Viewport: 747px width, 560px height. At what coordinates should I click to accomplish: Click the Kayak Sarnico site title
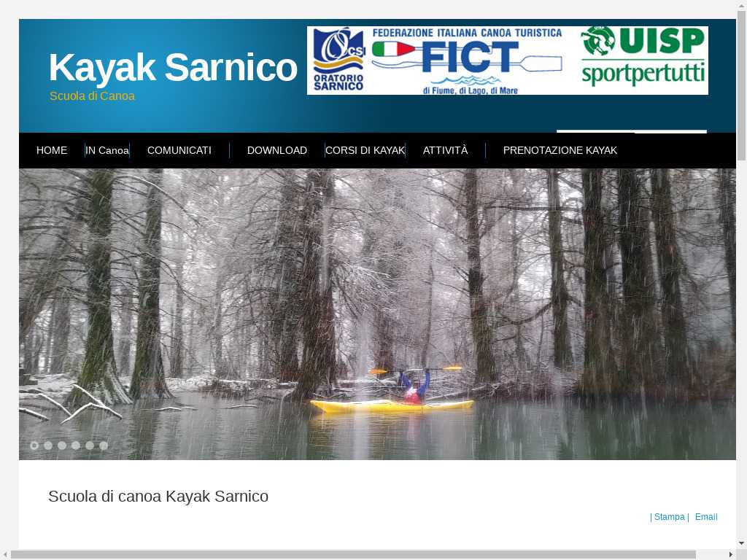tap(173, 68)
